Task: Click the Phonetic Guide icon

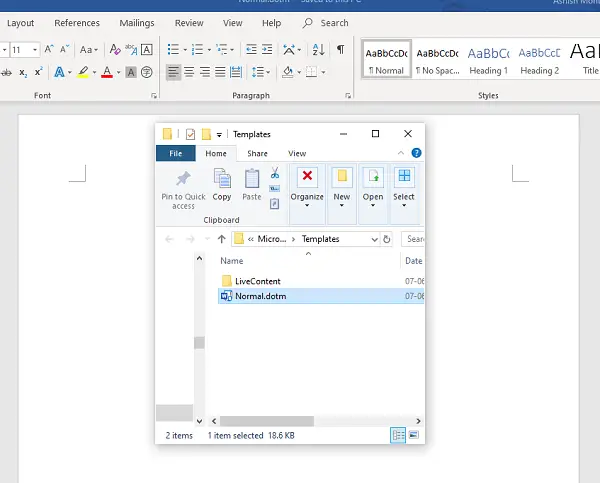Action: 131,49
